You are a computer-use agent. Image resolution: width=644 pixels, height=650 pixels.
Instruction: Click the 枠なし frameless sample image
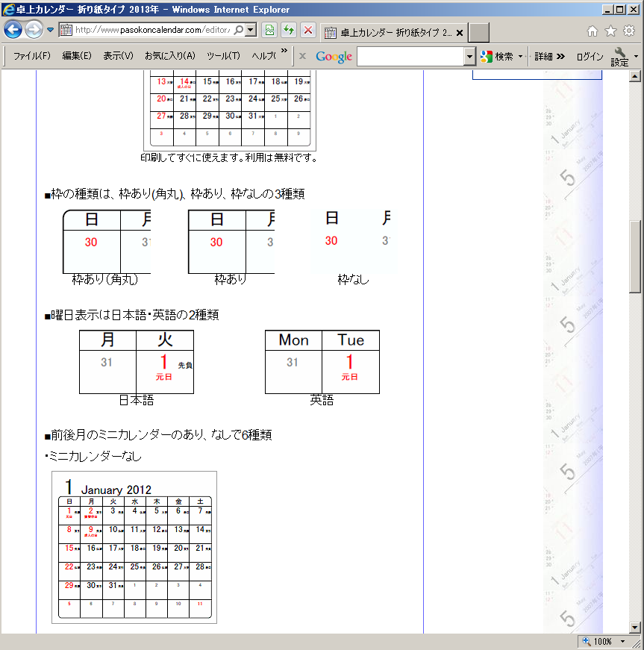354,241
